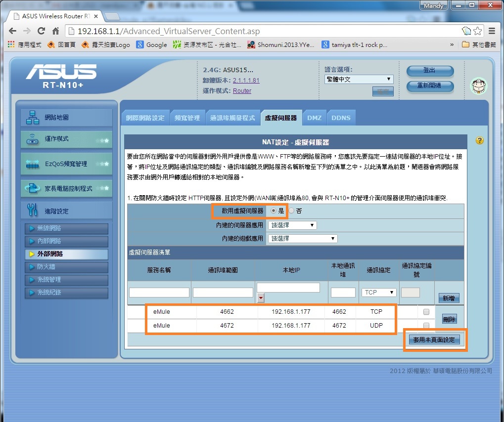Open the Chrome menu hamburger icon
The width and height of the screenshot is (504, 422).
(492, 31)
